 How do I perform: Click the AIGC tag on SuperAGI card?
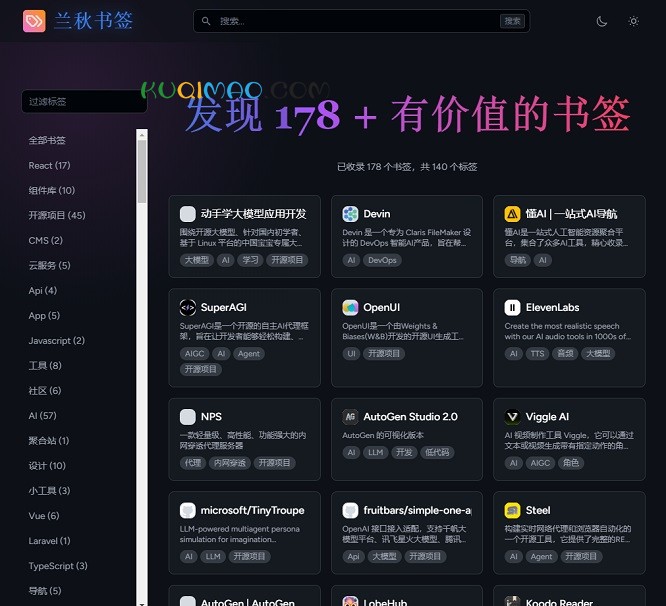195,354
